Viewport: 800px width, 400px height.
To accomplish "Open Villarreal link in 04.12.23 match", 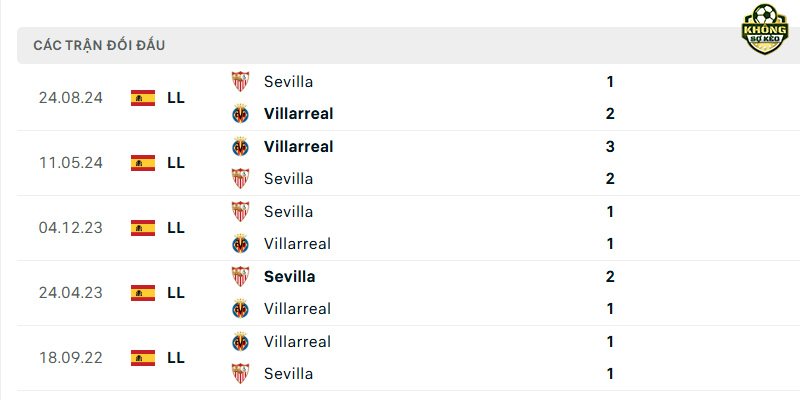I will (x=297, y=244).
